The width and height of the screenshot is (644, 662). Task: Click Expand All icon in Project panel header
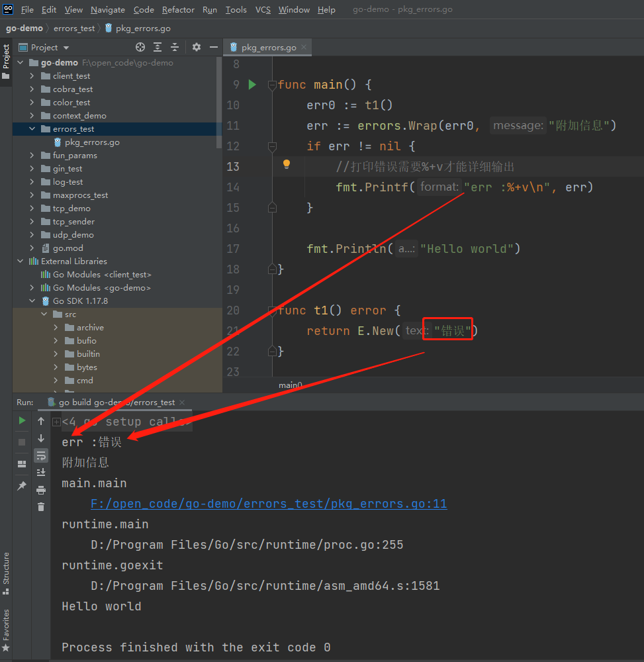click(158, 47)
